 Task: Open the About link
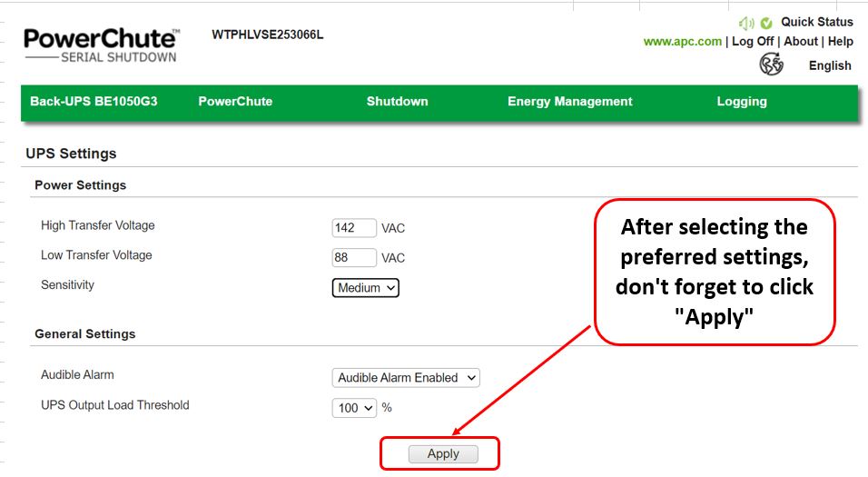pos(801,42)
